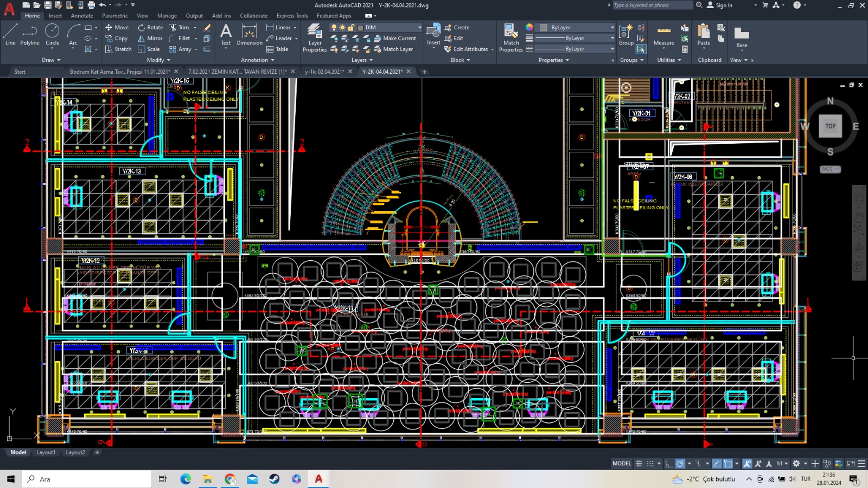The image size is (868, 488).
Task: Open the y-1k-02.04.2021 drawing tab
Action: [x=324, y=72]
